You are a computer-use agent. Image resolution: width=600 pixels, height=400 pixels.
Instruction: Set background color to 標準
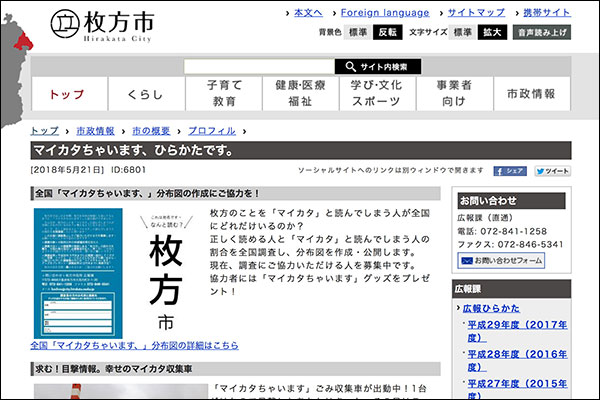click(x=358, y=32)
